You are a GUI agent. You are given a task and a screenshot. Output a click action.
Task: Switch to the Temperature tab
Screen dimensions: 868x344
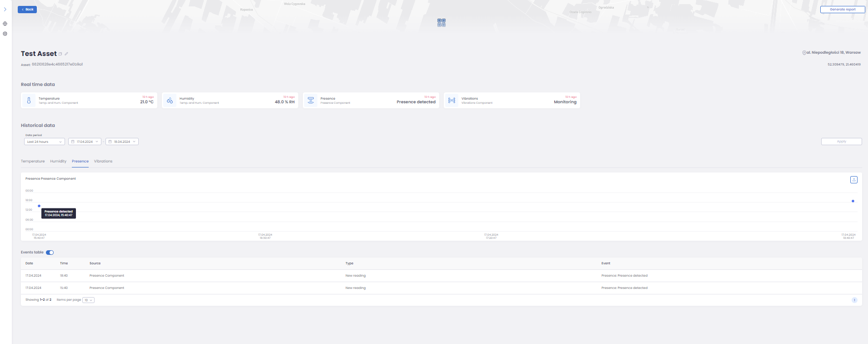point(33,161)
